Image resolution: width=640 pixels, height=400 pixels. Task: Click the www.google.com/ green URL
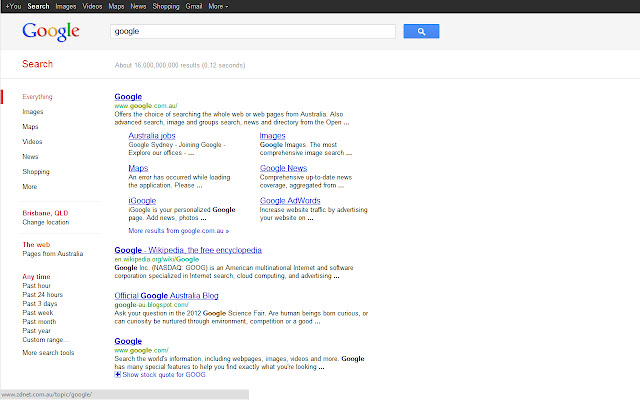pos(141,350)
